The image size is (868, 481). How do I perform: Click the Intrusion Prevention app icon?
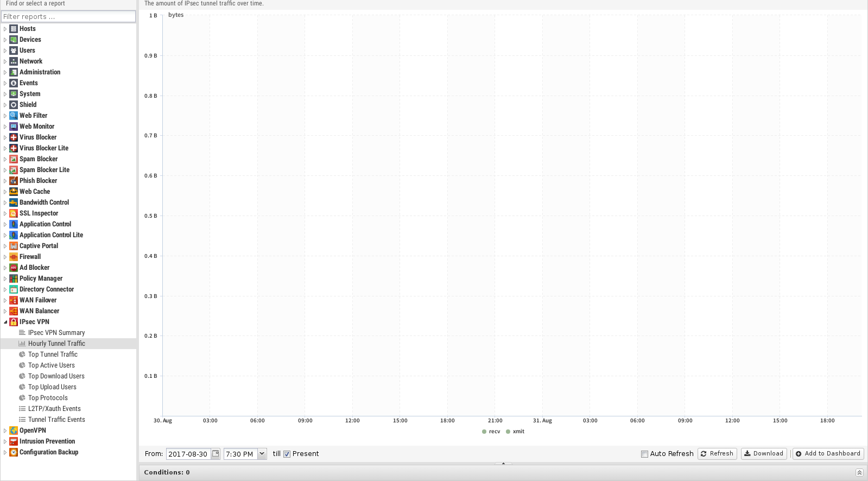[14, 441]
